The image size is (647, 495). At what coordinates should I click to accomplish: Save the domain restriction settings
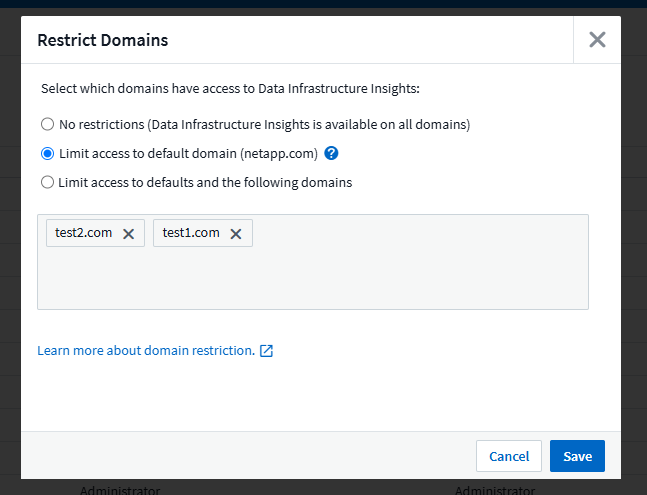577,456
